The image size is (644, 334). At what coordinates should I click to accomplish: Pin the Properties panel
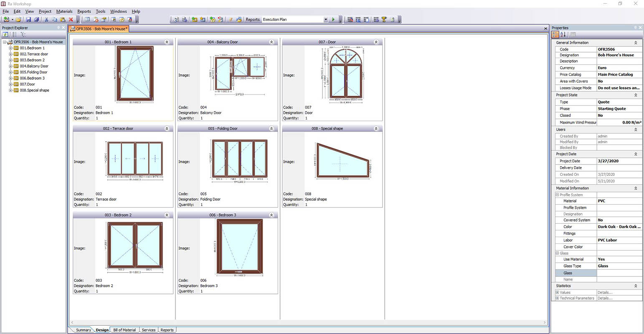pyautogui.click(x=635, y=28)
